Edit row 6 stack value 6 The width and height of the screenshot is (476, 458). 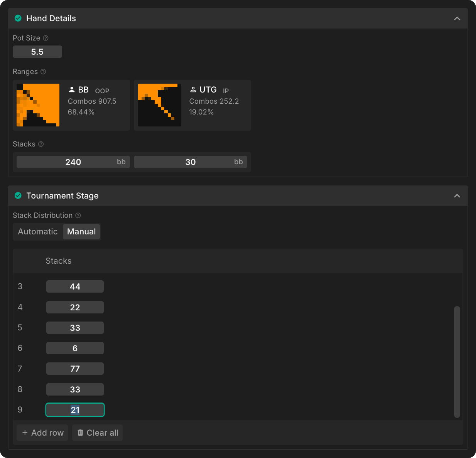pos(75,348)
